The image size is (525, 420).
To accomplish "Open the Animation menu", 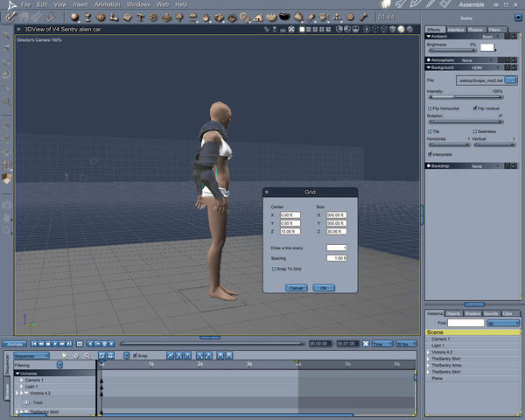I will [x=107, y=4].
